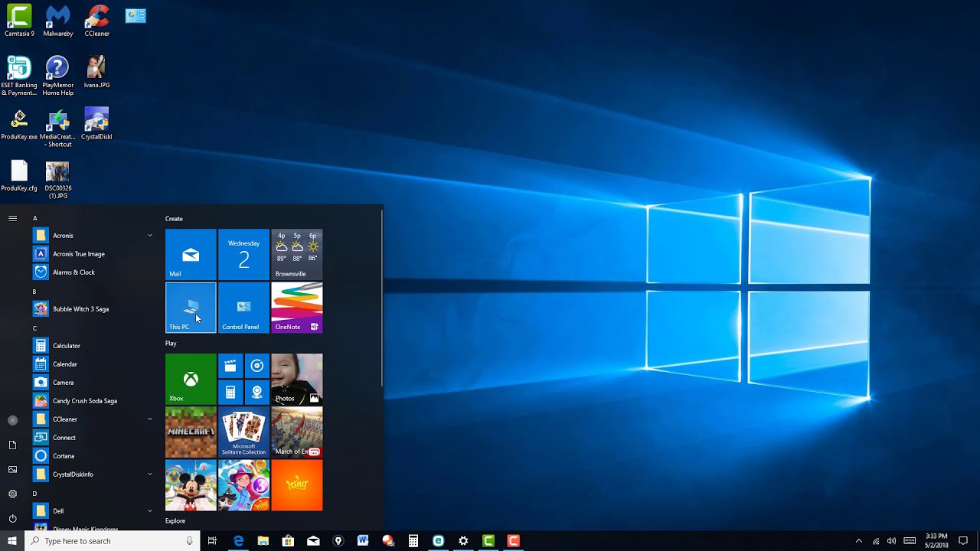The image size is (980, 551).
Task: Open the user account icon in Start
Action: coord(12,420)
